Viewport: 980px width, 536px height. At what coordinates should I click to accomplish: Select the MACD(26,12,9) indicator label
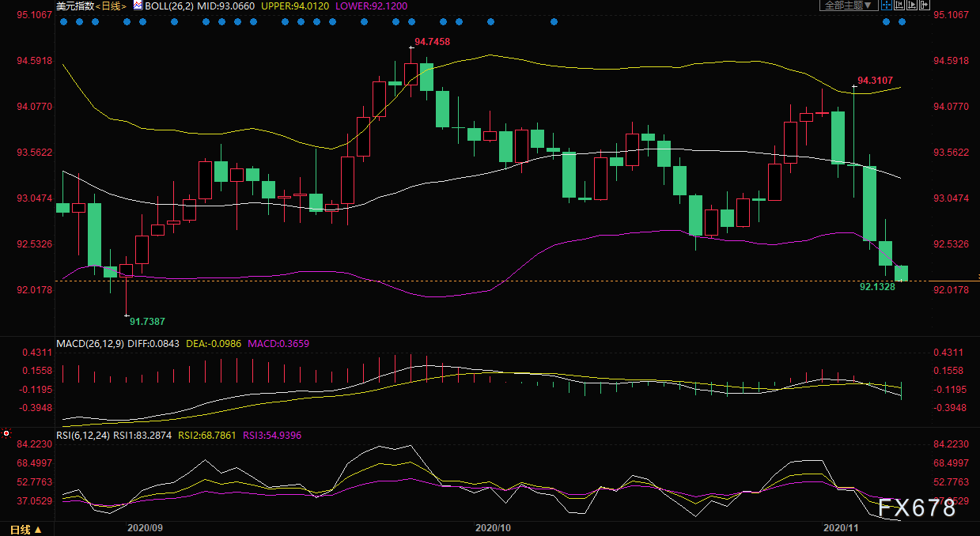click(88, 344)
